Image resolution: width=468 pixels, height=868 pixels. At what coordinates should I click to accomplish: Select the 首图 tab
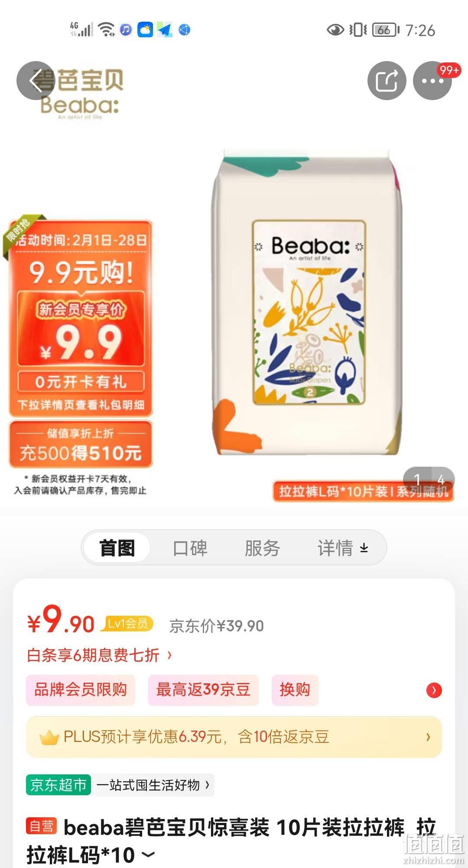117,548
